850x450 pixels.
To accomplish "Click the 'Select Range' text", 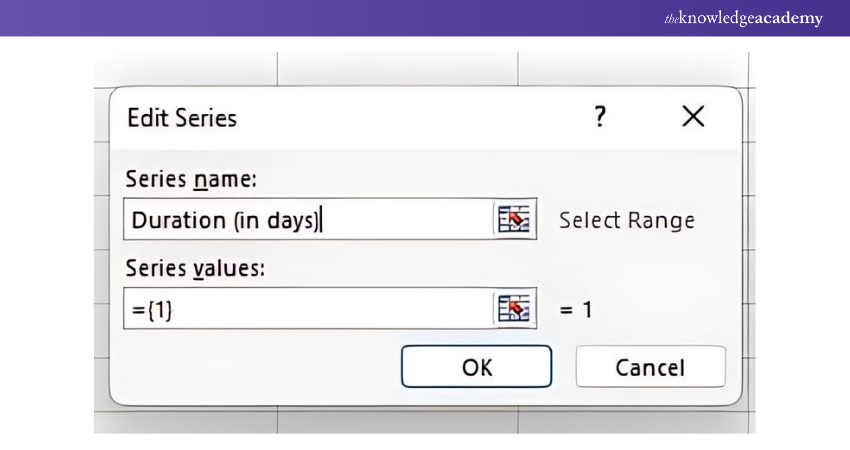I will point(626,220).
